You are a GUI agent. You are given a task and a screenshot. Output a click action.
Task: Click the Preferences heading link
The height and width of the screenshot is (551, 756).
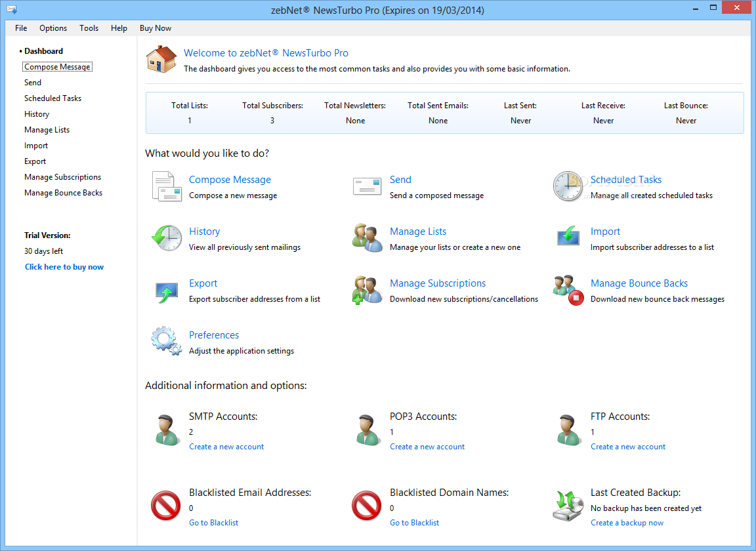point(213,335)
